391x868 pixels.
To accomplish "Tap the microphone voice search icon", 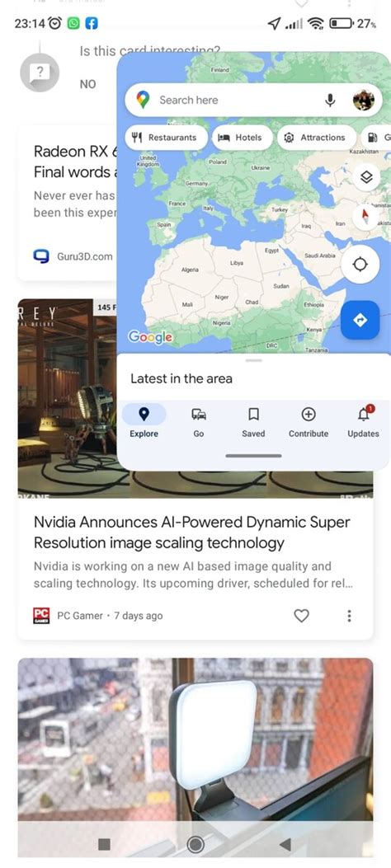I will (330, 101).
